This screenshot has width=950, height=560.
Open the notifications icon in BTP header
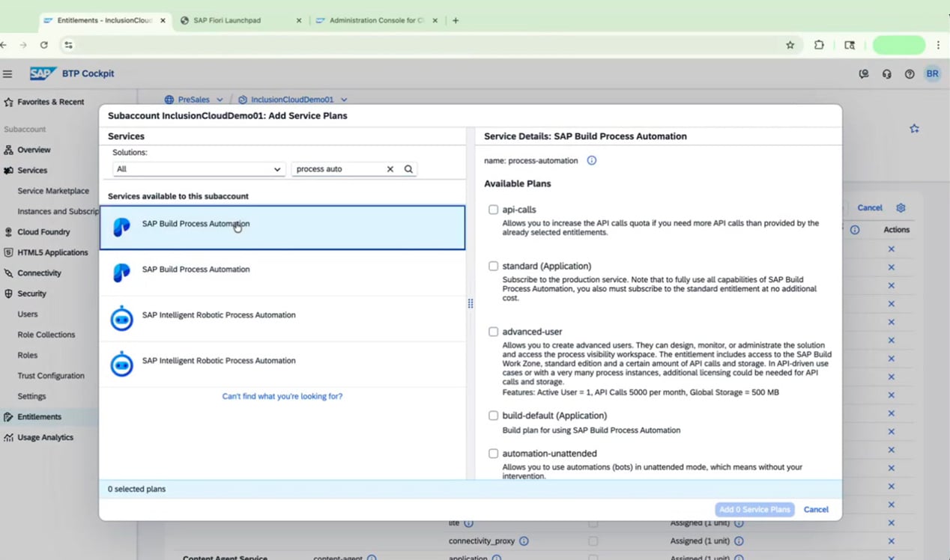click(865, 74)
